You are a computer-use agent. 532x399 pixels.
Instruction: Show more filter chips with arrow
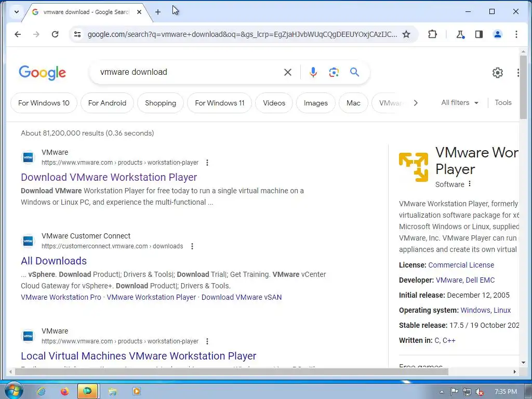click(416, 103)
